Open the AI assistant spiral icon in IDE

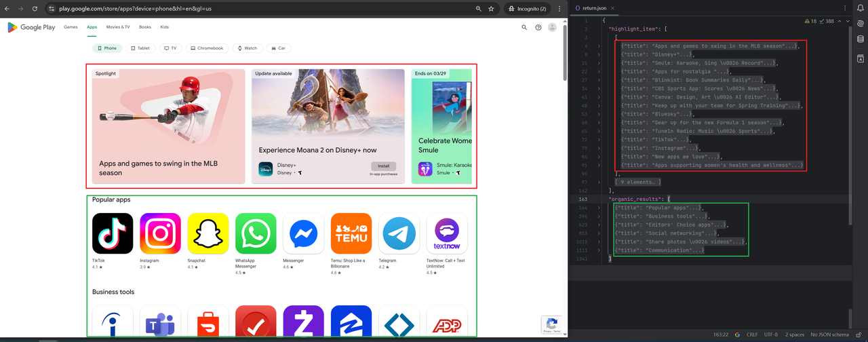(x=861, y=24)
